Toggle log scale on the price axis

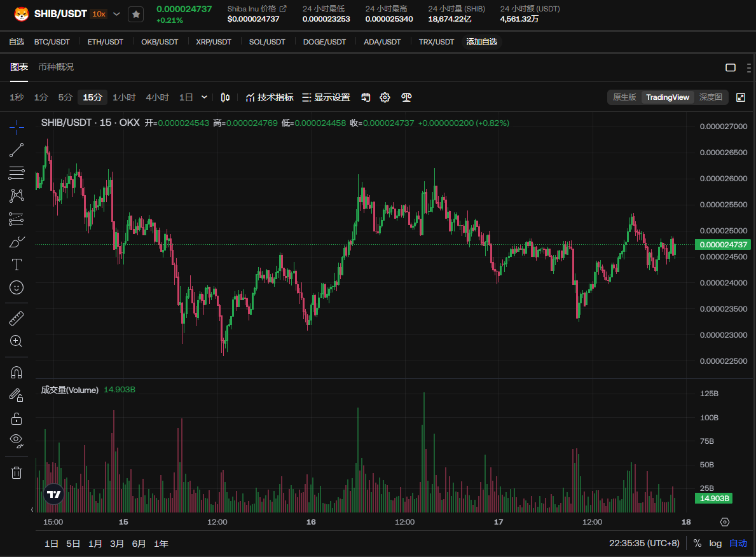pyautogui.click(x=716, y=544)
